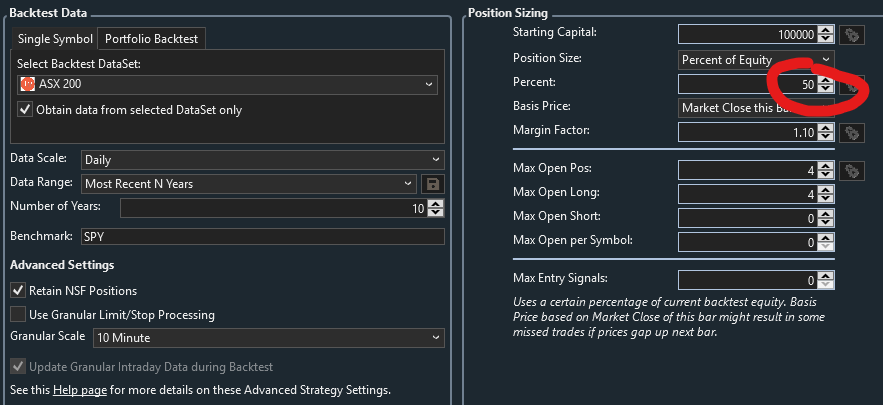This screenshot has width=883, height=405.
Task: Enable Use Granular Limit/Stop Processing
Action: pyautogui.click(x=18, y=314)
